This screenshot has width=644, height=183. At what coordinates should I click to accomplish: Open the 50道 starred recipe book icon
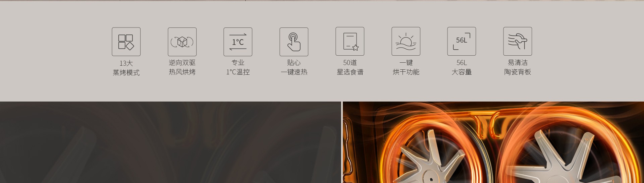click(350, 41)
